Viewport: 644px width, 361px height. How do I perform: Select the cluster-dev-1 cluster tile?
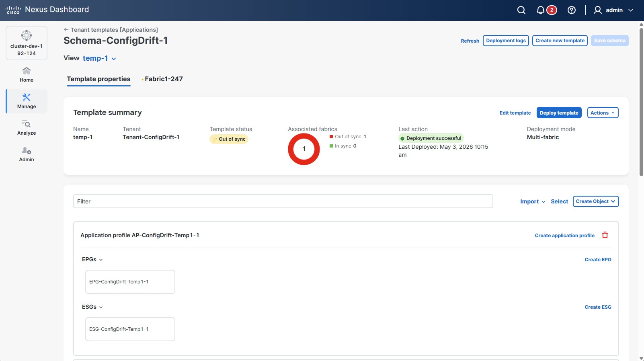[27, 43]
